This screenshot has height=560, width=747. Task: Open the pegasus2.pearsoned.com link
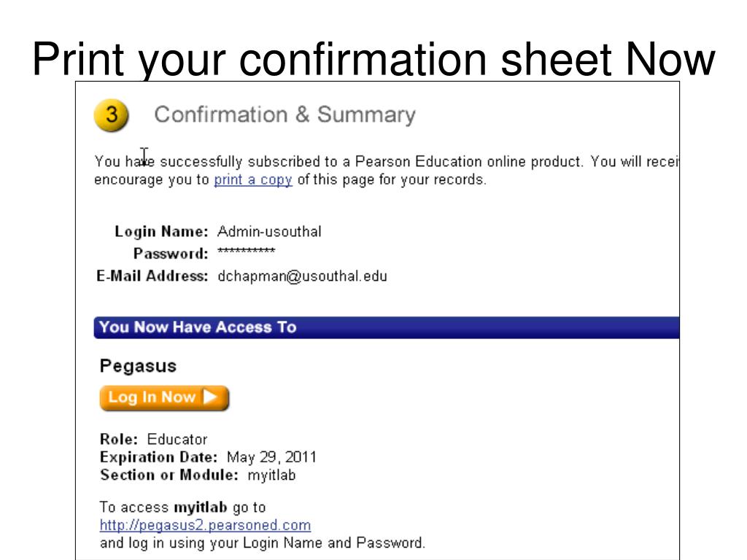click(205, 525)
